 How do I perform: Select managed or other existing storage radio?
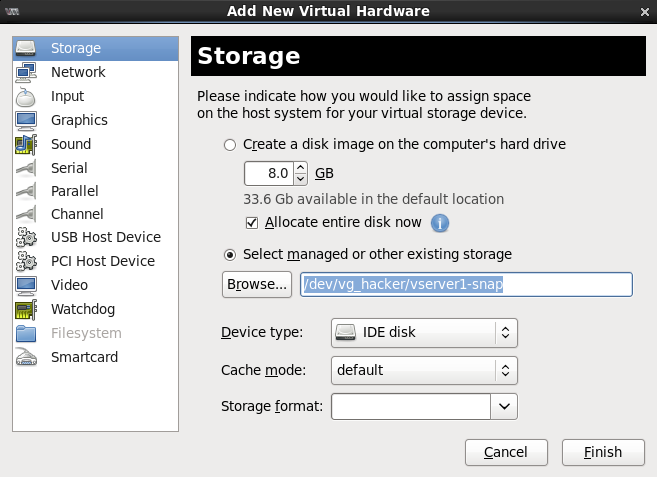230,255
